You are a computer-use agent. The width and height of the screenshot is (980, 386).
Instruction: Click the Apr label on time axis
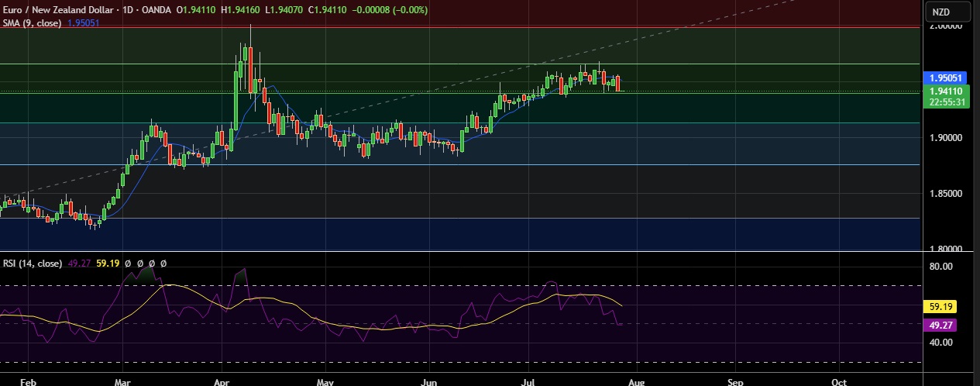coord(222,382)
